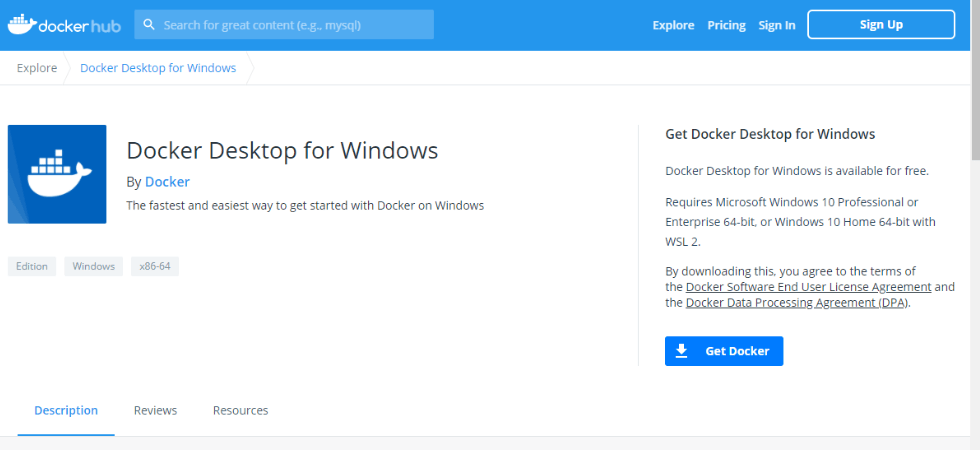Viewport: 980px width, 450px height.
Task: Open the Docker Data Processing Agreement link
Action: (x=797, y=303)
